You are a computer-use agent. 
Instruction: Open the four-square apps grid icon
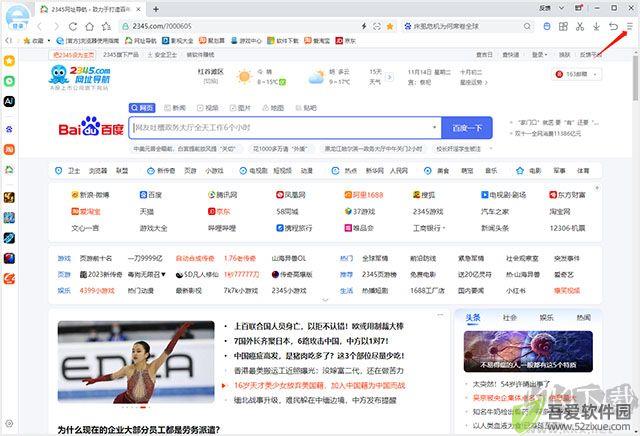(563, 27)
